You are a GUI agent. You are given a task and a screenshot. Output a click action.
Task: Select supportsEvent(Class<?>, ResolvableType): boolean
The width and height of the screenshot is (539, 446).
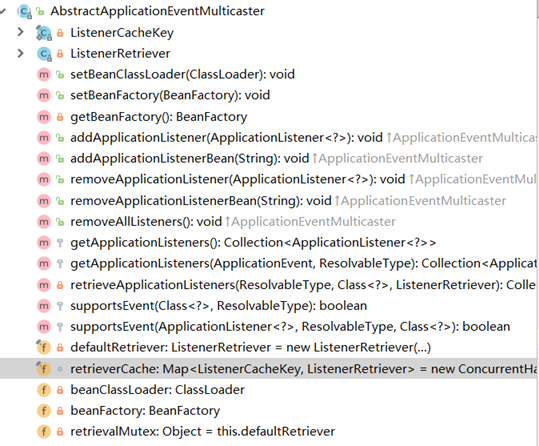point(219,306)
